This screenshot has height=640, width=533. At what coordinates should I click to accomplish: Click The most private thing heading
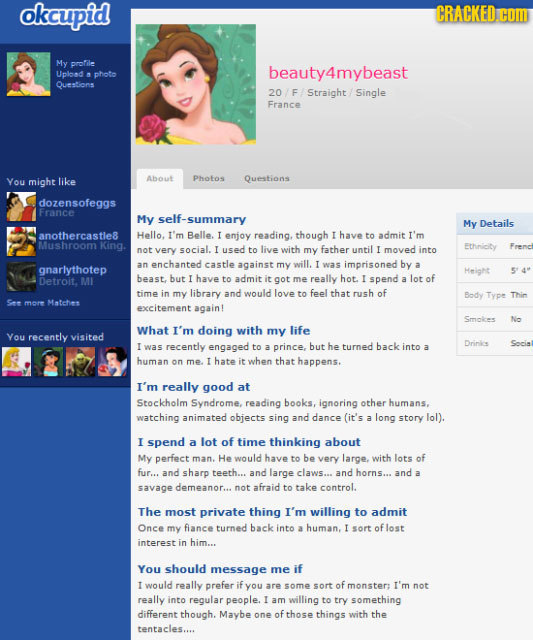(x=272, y=512)
